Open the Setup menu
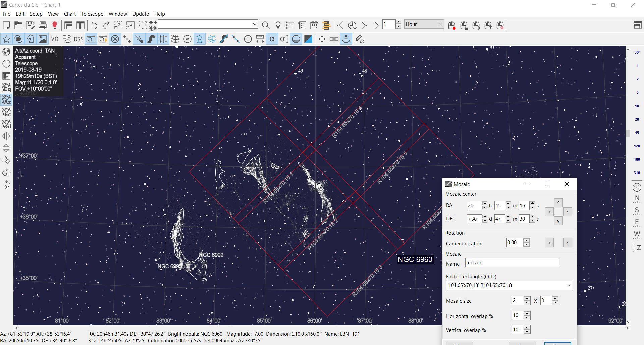The image size is (644, 345). coord(36,14)
